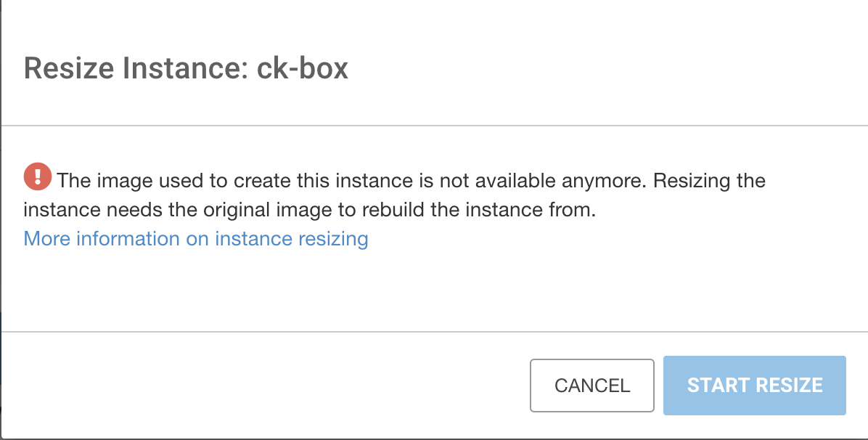This screenshot has width=868, height=440.
Task: Open More information on instance resizing link
Action: tap(196, 239)
